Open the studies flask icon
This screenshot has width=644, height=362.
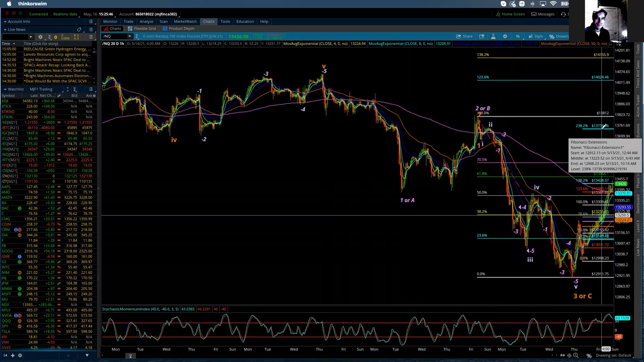(493, 36)
